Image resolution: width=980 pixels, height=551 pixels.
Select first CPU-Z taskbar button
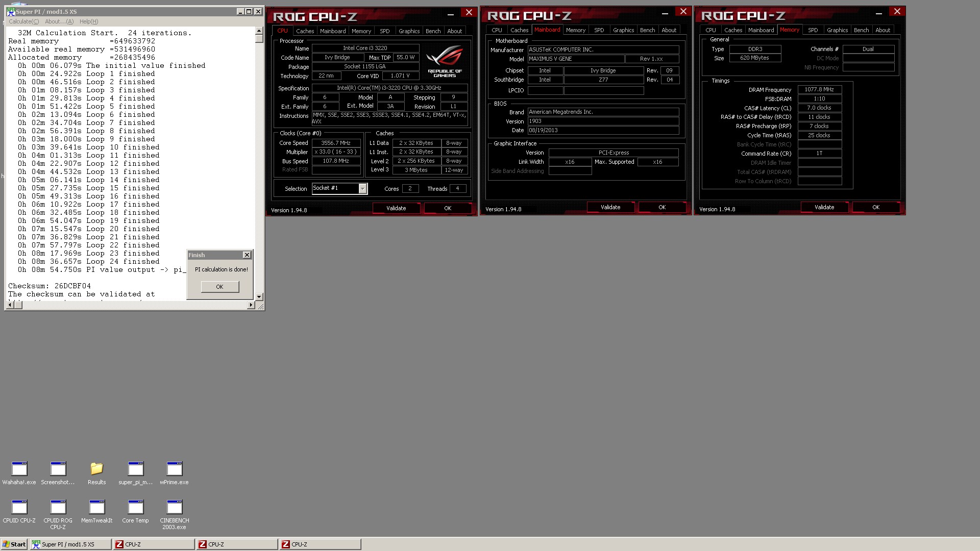pos(154,544)
